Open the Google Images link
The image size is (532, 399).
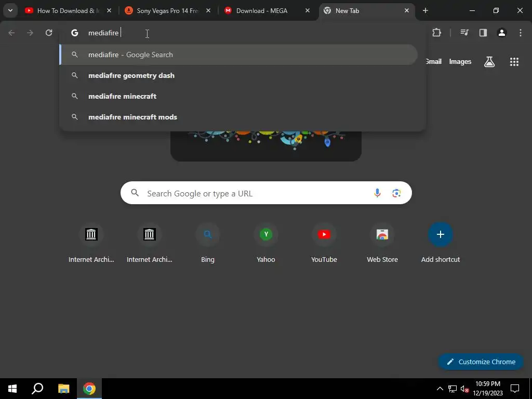[460, 61]
